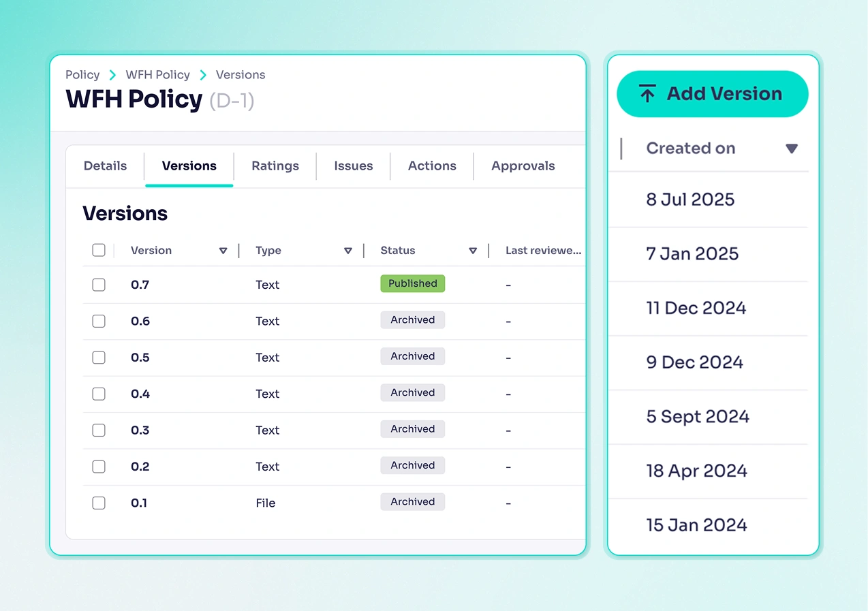Open the Type column filter dropdown
The width and height of the screenshot is (868, 611).
point(348,251)
